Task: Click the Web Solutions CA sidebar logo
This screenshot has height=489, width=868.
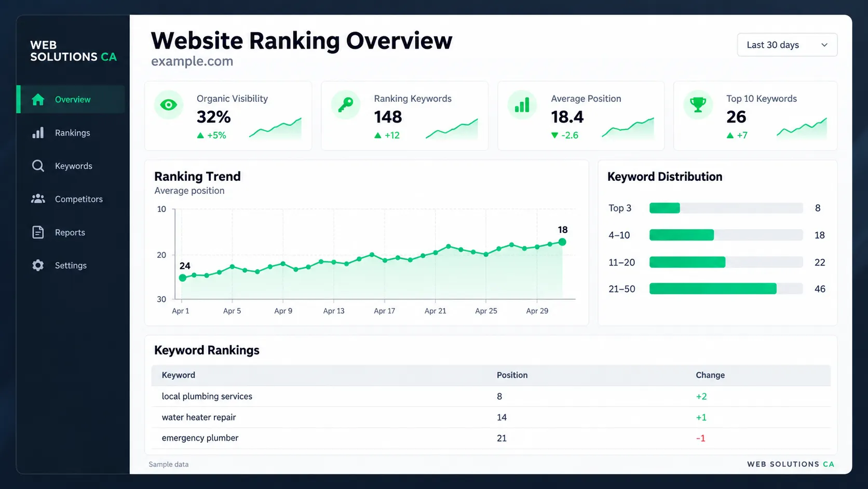Action: [73, 51]
